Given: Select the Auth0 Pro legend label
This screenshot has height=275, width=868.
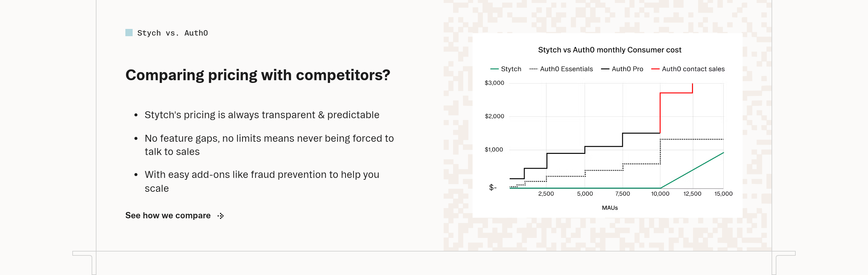Looking at the screenshot, I should point(627,69).
